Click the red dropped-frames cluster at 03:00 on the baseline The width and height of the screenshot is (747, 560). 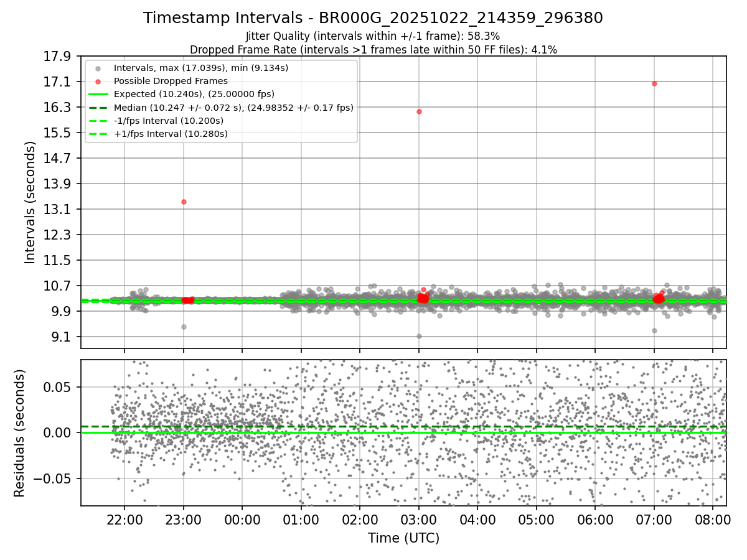423,298
